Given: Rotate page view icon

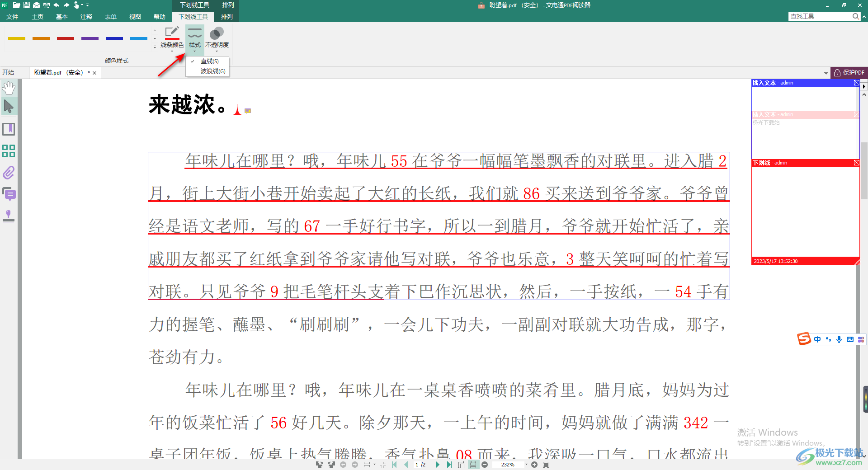Looking at the screenshot, I should pos(461,465).
